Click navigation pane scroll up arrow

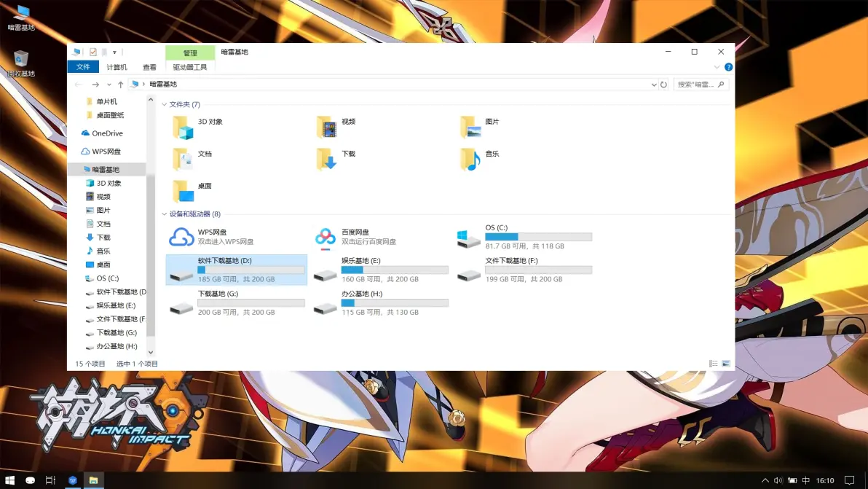point(151,100)
